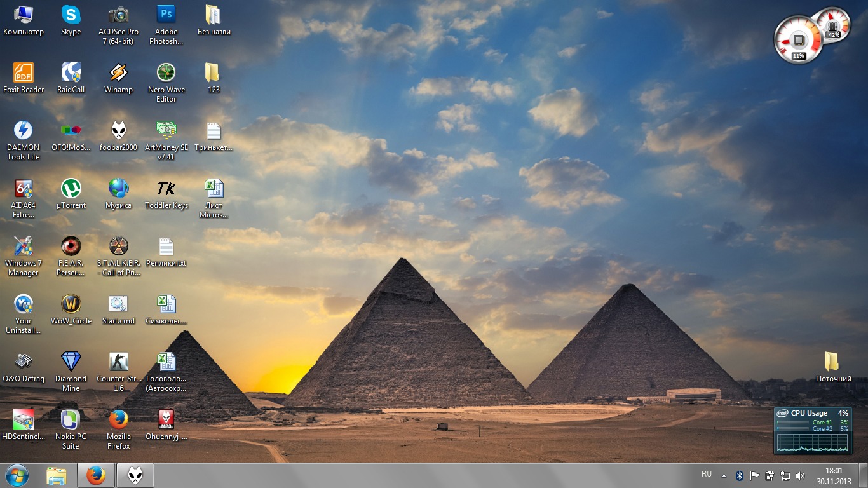Screen dimensions: 868x488
Task: Select the Поточний folder on desktop
Action: (832, 362)
